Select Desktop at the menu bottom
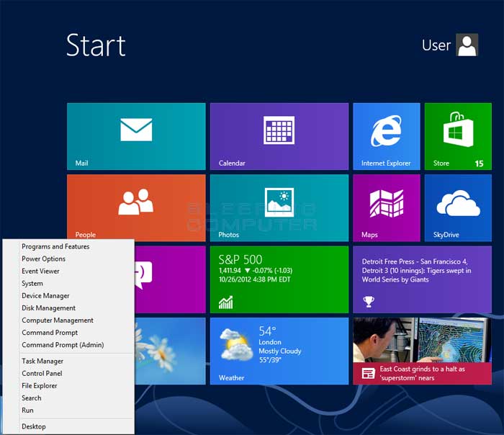Viewport: 504px width, 435px height. click(33, 426)
